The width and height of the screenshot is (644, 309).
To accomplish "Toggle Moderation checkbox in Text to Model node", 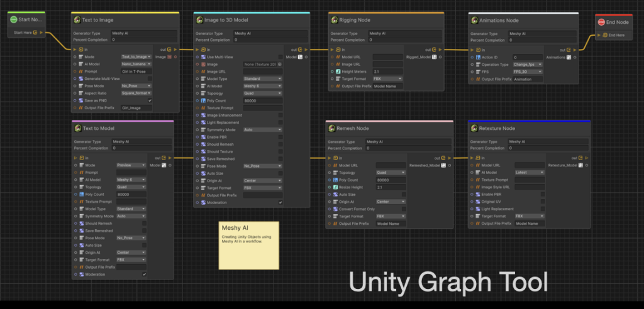I will 144,274.
